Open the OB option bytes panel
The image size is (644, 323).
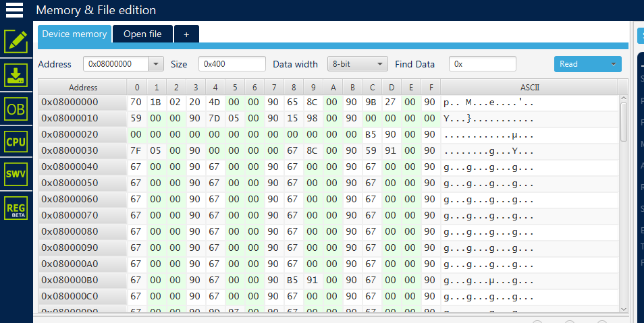pyautogui.click(x=16, y=109)
